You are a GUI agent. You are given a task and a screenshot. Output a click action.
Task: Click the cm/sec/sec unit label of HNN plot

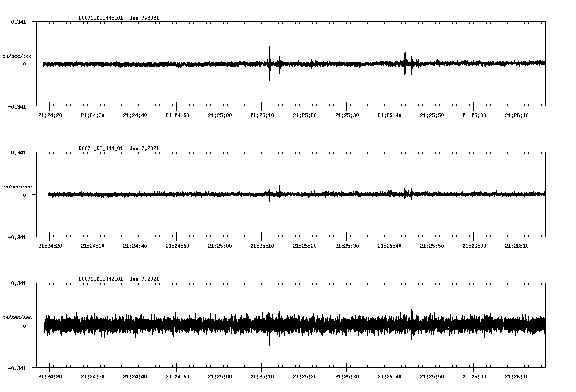[17, 187]
